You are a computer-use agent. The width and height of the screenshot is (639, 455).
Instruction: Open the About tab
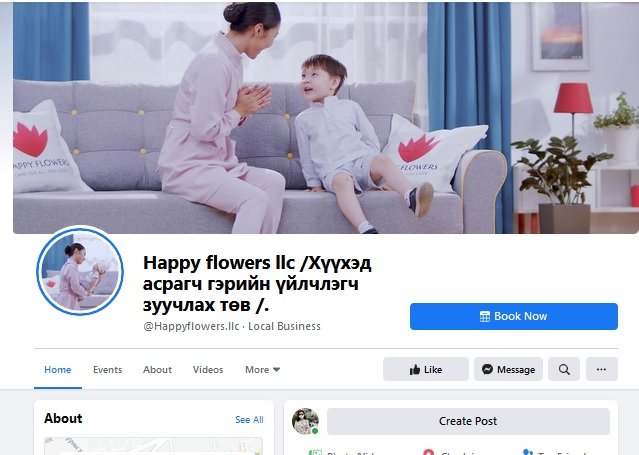pyautogui.click(x=157, y=369)
